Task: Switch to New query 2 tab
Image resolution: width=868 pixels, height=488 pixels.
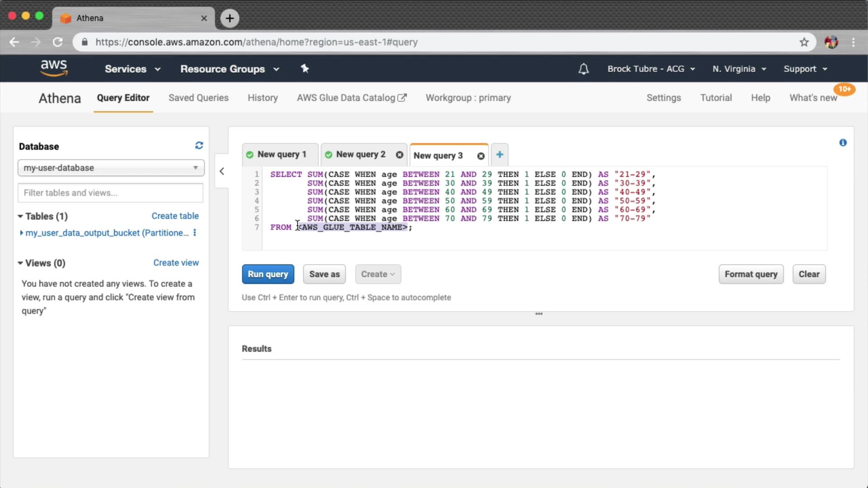Action: tap(360, 155)
